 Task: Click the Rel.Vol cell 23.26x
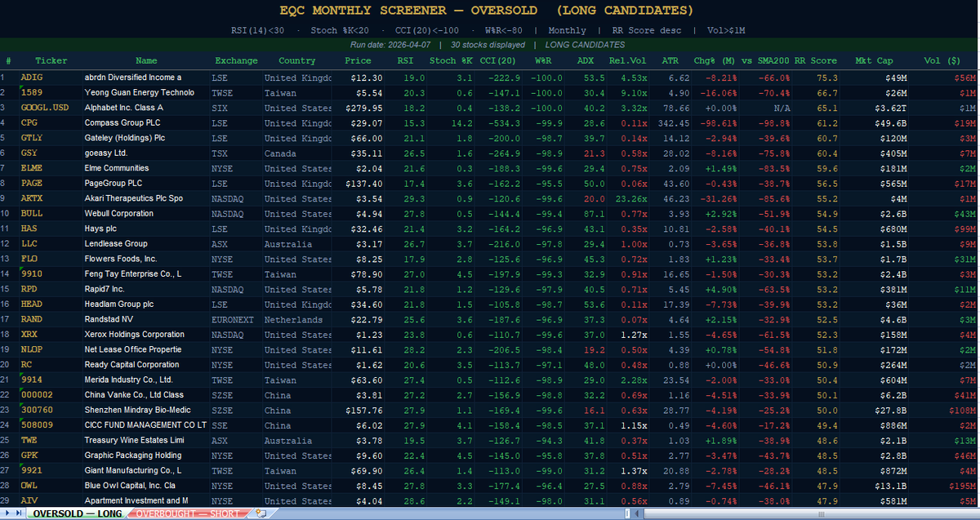(x=629, y=198)
